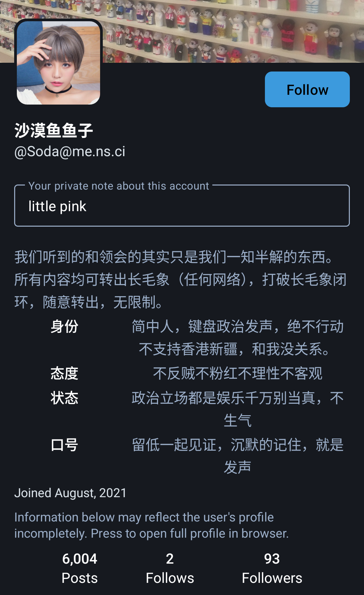
Task: Open the profile avatar picture
Action: coord(58,63)
